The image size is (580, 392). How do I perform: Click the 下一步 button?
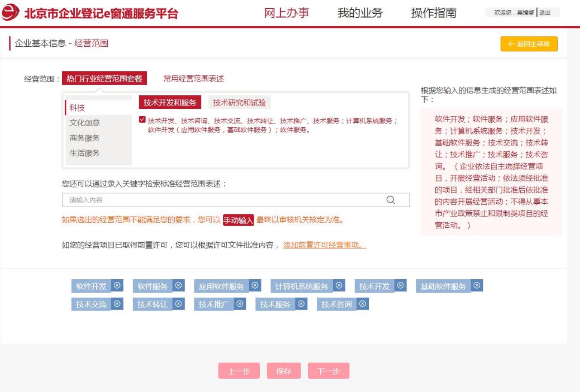coord(328,371)
